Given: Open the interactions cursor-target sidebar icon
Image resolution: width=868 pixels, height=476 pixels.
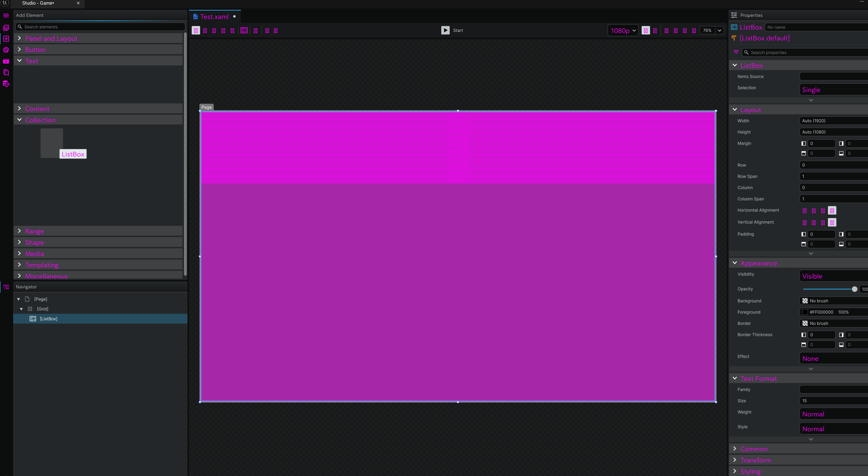Looking at the screenshot, I should pos(6,50).
